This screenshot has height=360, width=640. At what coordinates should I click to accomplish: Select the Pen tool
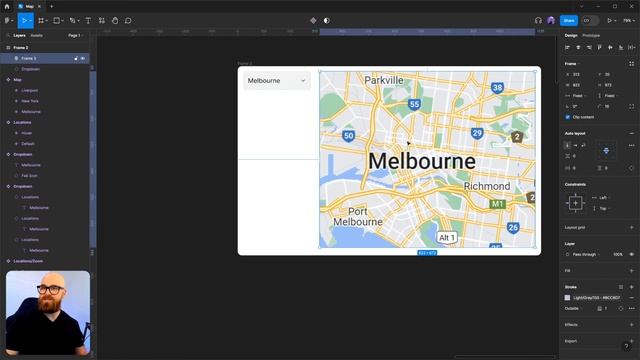[x=72, y=20]
